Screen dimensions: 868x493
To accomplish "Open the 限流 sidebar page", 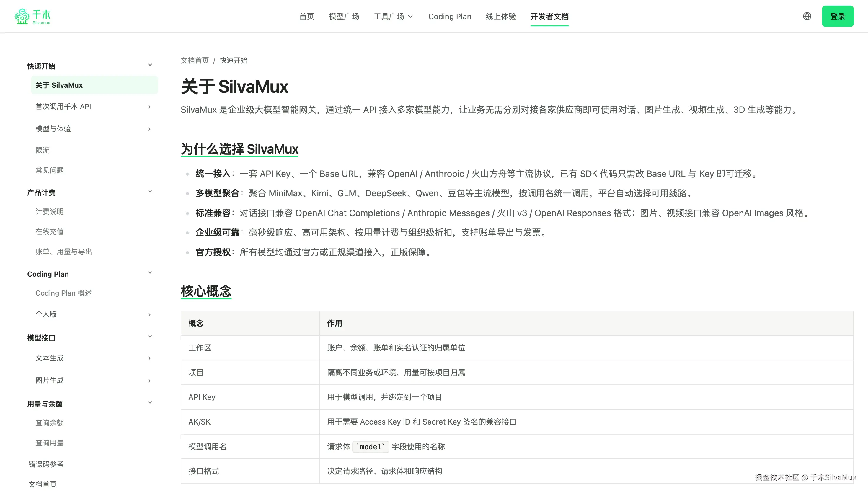I will click(x=42, y=150).
